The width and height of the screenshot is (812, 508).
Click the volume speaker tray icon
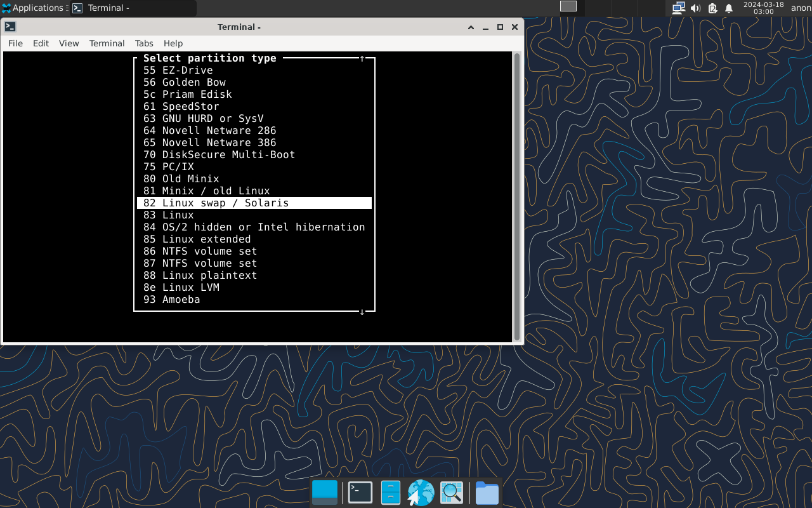coord(695,8)
